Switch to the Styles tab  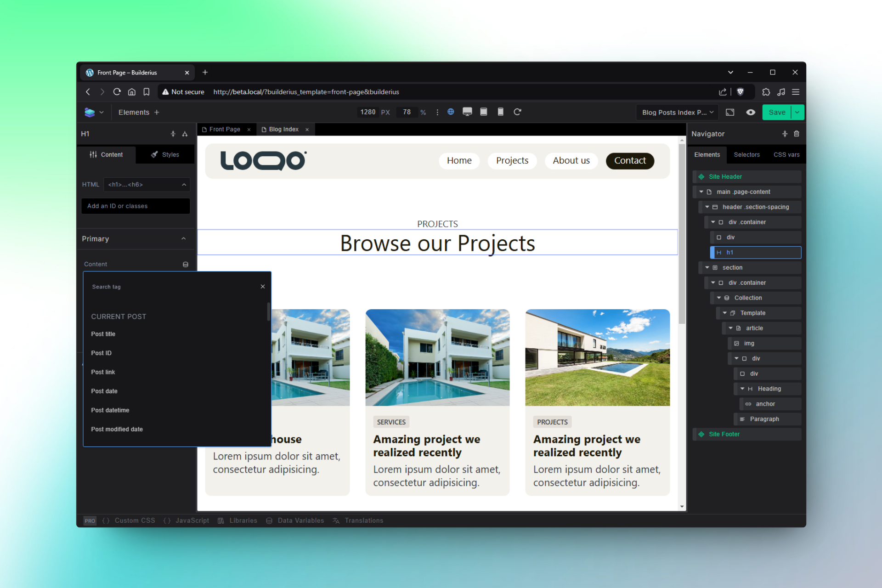point(165,155)
